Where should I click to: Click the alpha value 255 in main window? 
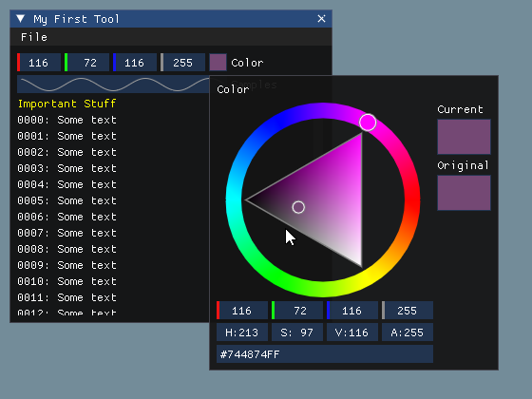(x=182, y=63)
